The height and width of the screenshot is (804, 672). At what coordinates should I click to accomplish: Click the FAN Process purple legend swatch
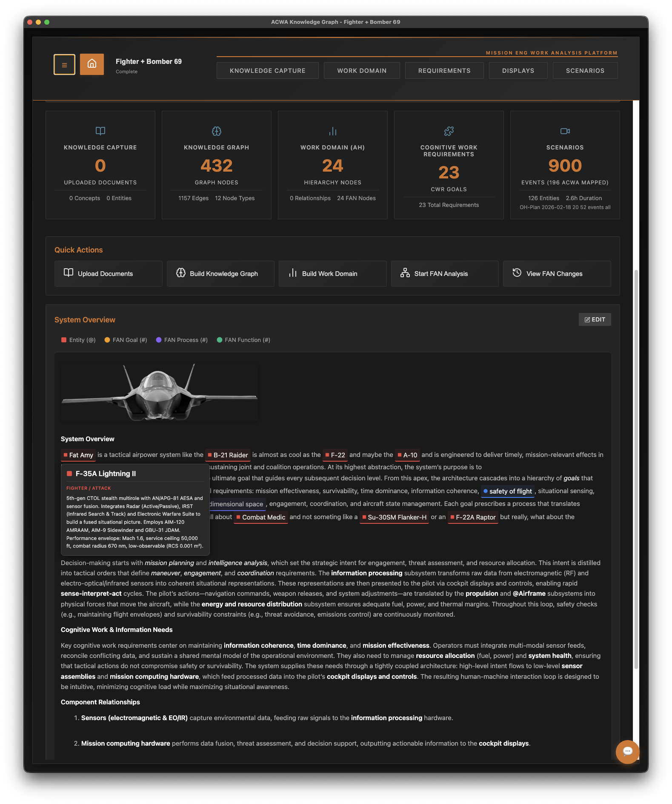coord(159,340)
